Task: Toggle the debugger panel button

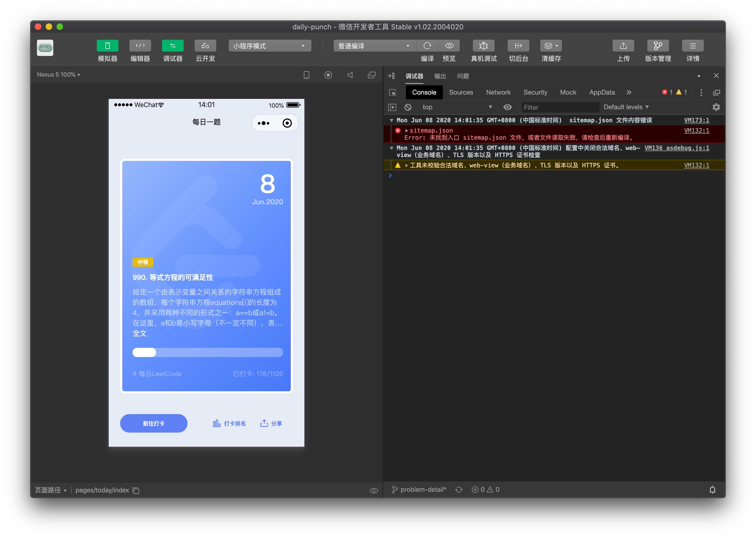Action: click(x=173, y=46)
